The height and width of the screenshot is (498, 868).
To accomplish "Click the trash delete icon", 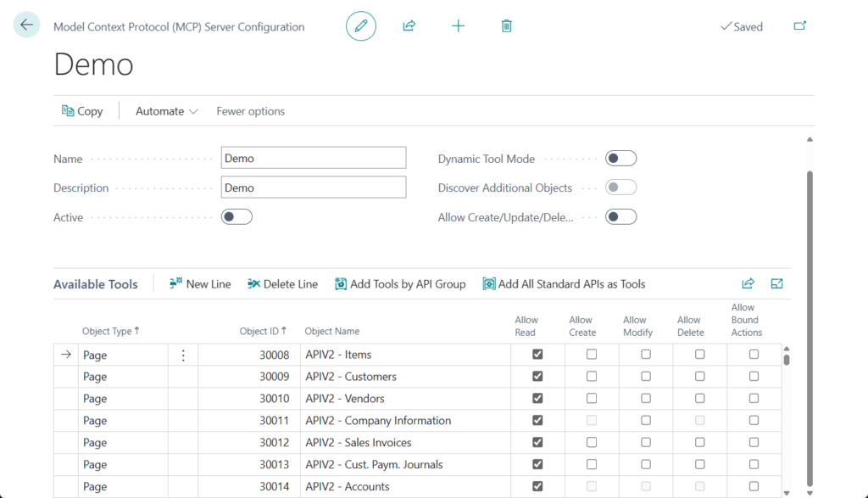I will [506, 26].
